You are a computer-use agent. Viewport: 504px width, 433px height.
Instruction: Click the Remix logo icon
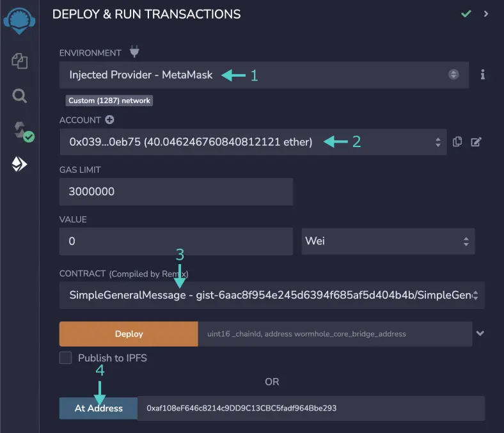point(19,21)
